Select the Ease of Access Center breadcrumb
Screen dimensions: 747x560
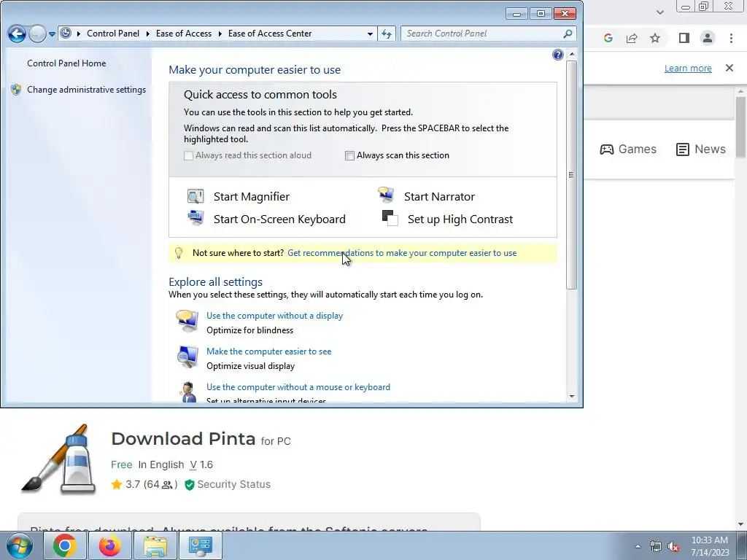pos(270,34)
